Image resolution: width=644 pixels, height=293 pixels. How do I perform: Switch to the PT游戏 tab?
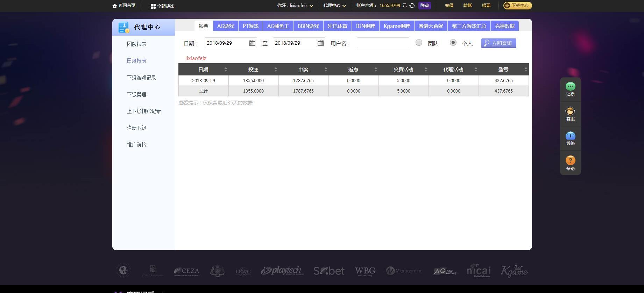pyautogui.click(x=251, y=26)
